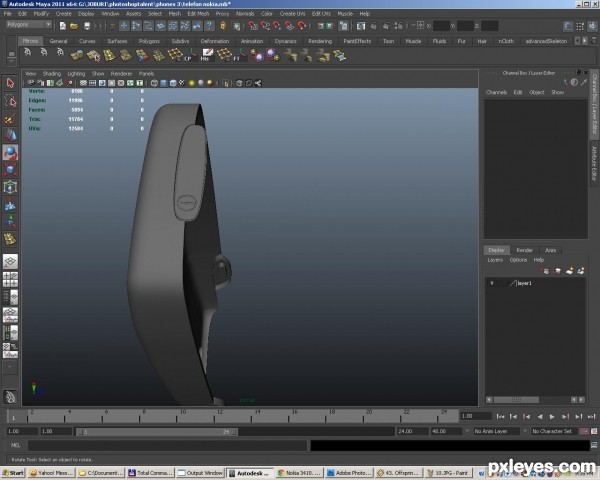The image size is (600, 480).
Task: Open Layers menu in Layer Editor
Action: coord(495,260)
